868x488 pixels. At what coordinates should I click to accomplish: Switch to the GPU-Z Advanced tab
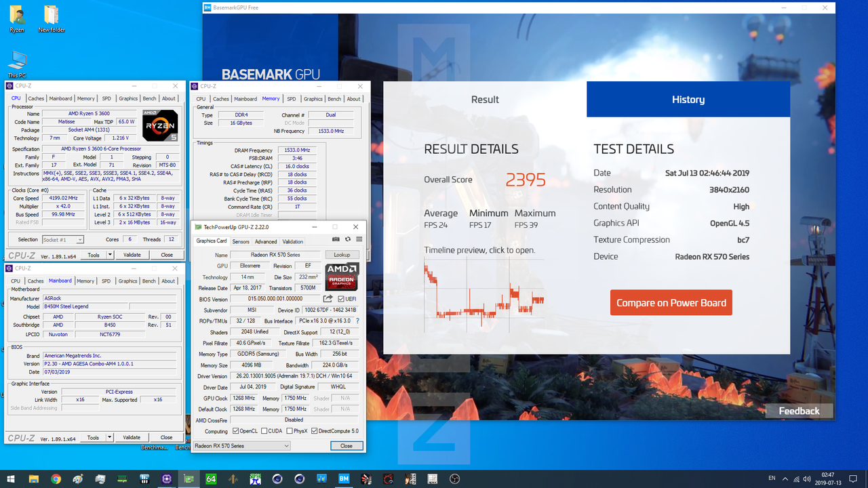pos(266,241)
